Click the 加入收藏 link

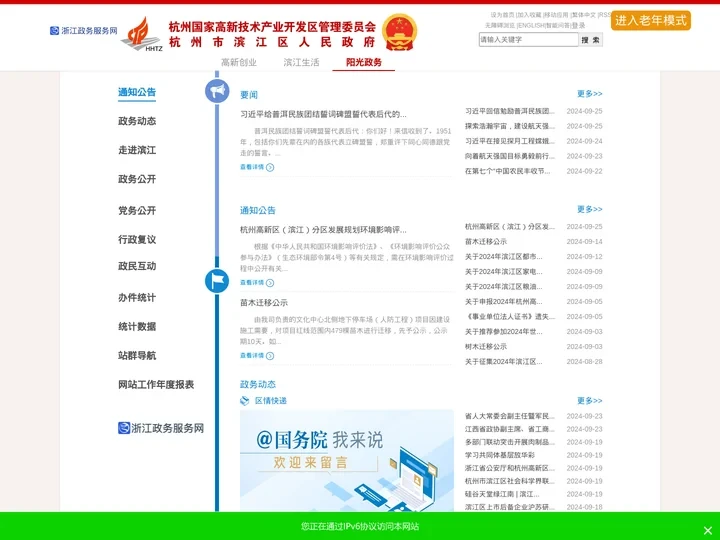point(529,15)
